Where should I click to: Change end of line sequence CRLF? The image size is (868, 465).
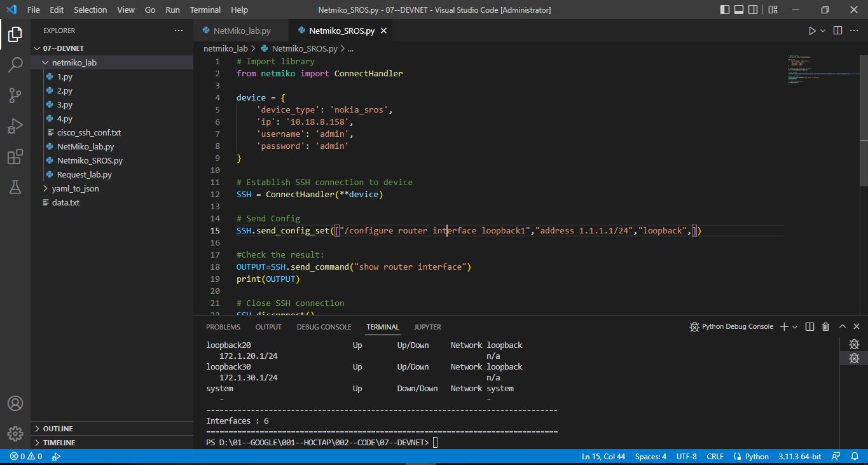coord(715,457)
